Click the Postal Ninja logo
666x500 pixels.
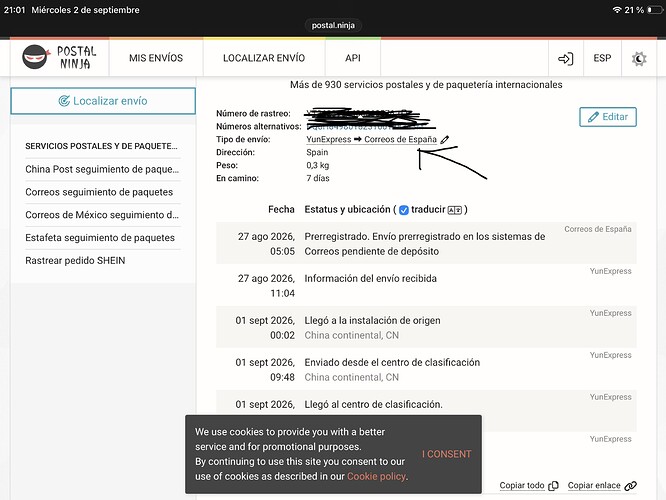click(59, 57)
